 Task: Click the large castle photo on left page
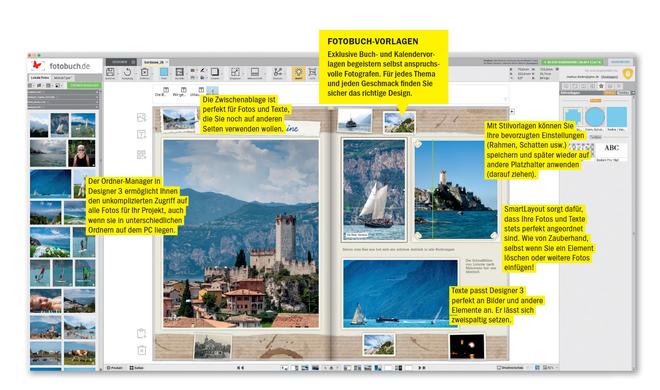click(241, 234)
